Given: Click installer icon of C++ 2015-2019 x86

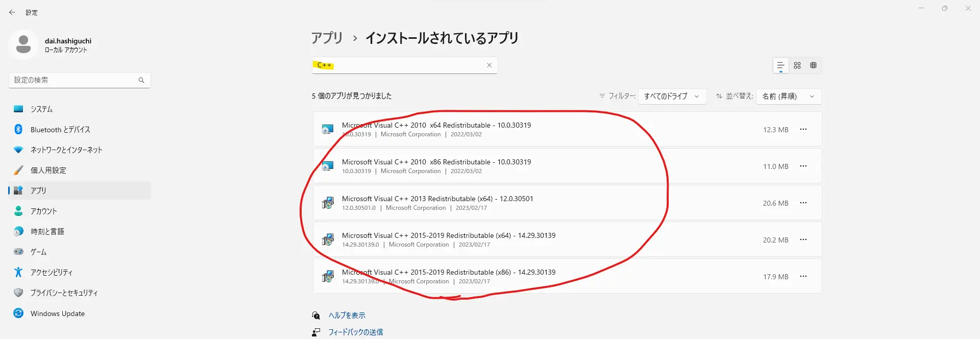Looking at the screenshot, I should coord(328,276).
